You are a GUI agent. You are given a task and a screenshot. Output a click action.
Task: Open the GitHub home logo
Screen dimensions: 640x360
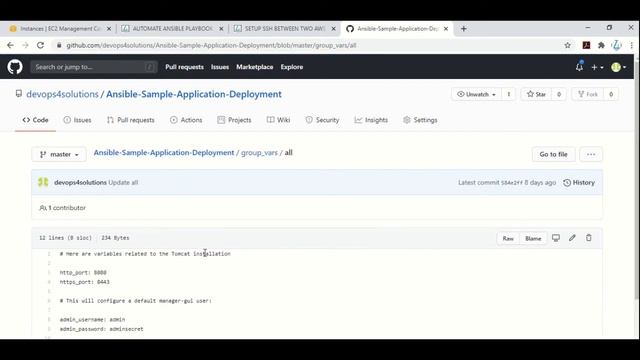point(15,67)
